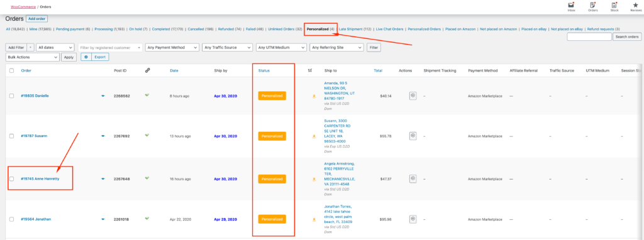This screenshot has width=644, height=240.
Task: Switch to Late Shipment (112) view
Action: tap(355, 29)
